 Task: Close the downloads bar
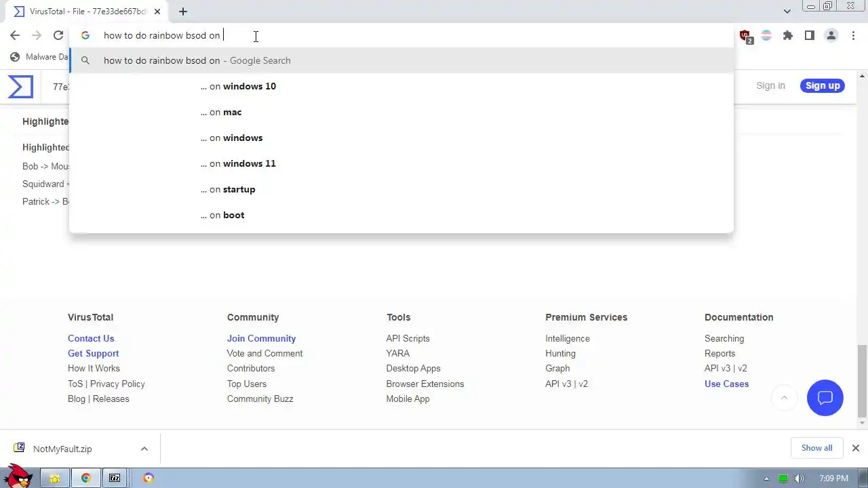[856, 448]
